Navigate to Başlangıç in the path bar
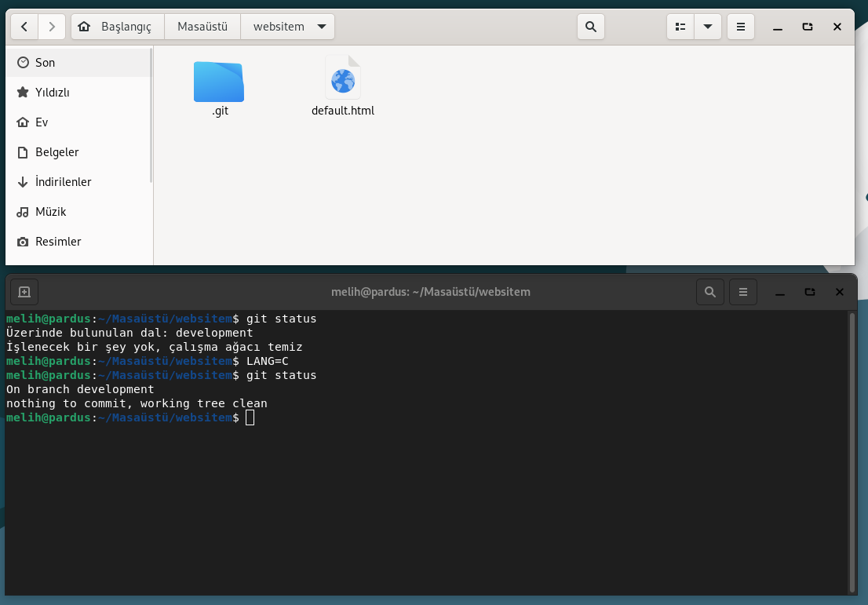Screen dimensions: 868x605 (118, 27)
